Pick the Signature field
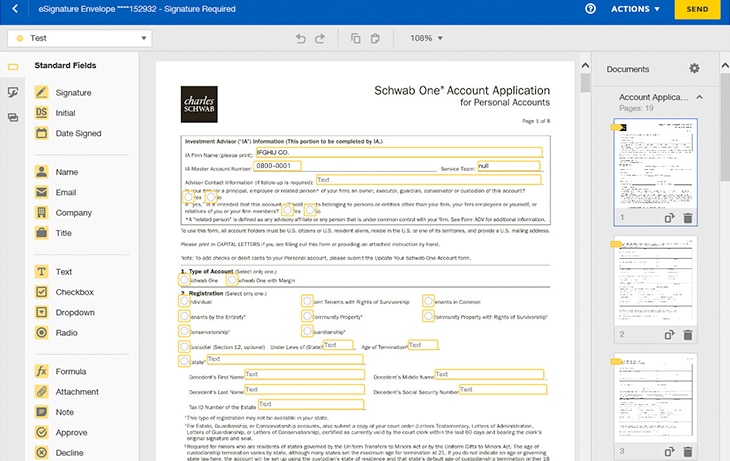This screenshot has height=461, width=730. (x=63, y=92)
